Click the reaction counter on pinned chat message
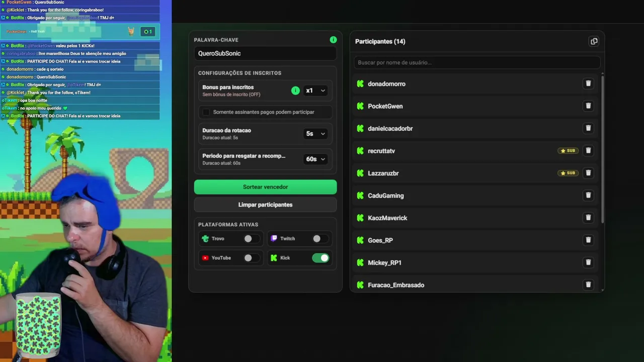This screenshot has height=362, width=644. [147, 32]
